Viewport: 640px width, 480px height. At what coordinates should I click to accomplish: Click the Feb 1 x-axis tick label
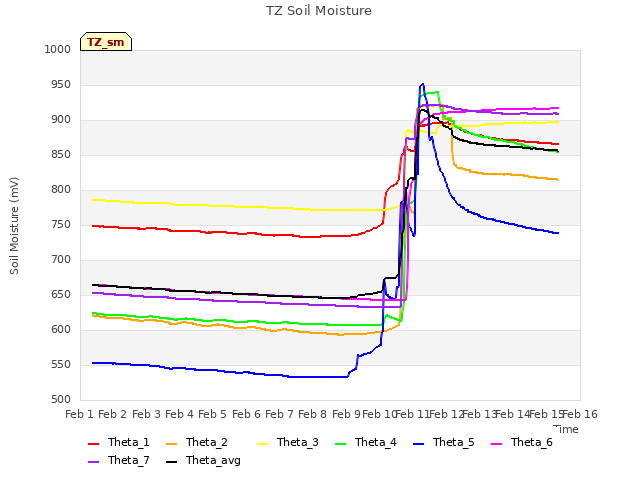coord(80,414)
